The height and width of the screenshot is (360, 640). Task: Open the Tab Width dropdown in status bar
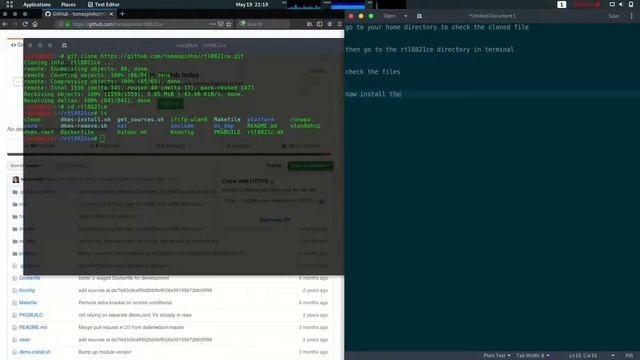tap(533, 356)
